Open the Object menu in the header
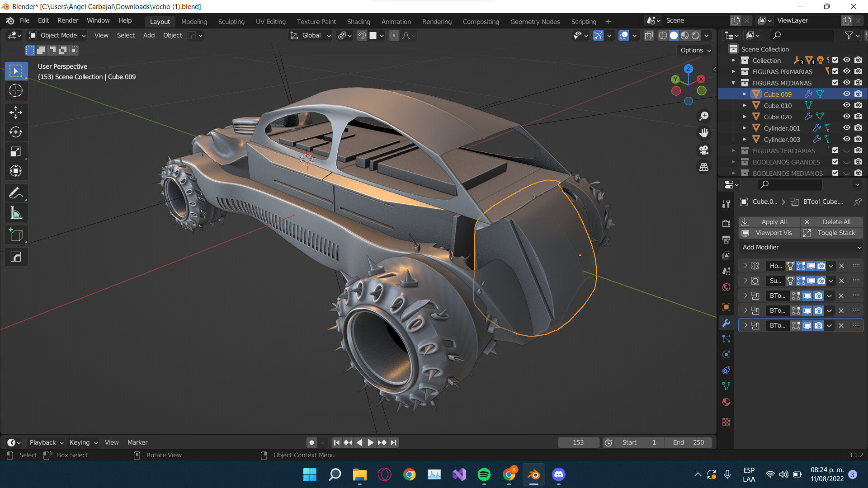The height and width of the screenshot is (488, 868). (x=172, y=35)
